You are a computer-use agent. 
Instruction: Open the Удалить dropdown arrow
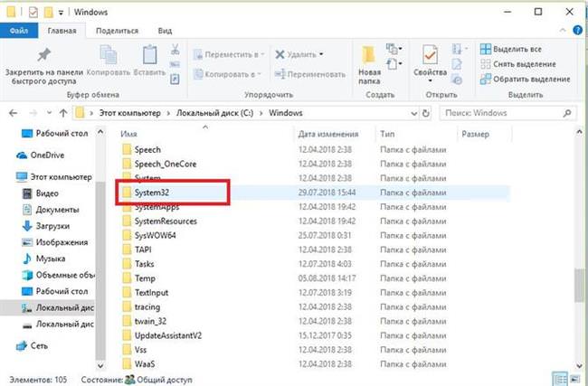321,54
